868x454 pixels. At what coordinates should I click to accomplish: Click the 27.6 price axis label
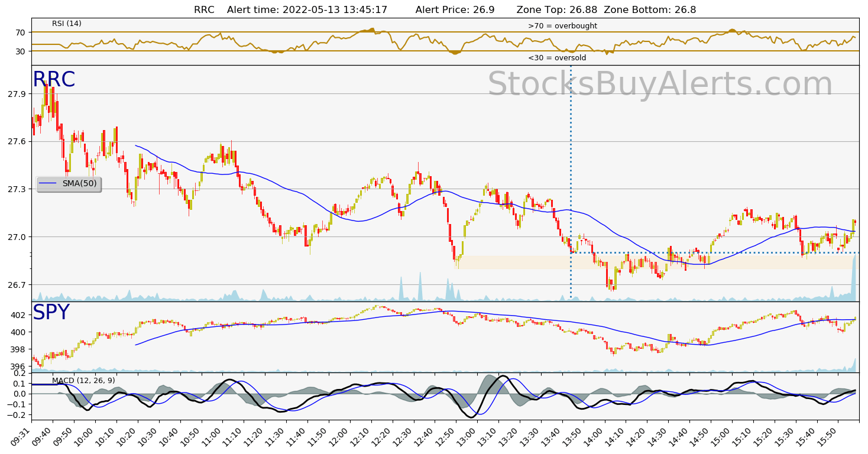(16, 141)
